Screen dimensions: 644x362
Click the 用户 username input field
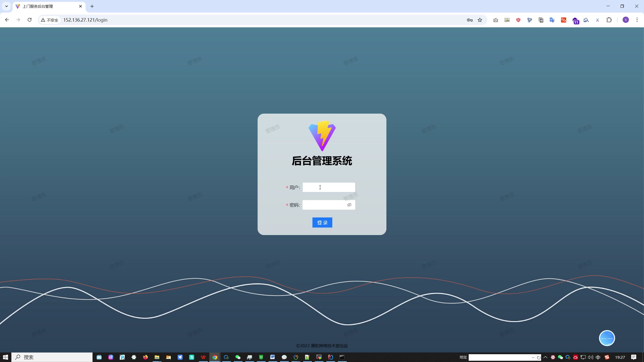[329, 187]
